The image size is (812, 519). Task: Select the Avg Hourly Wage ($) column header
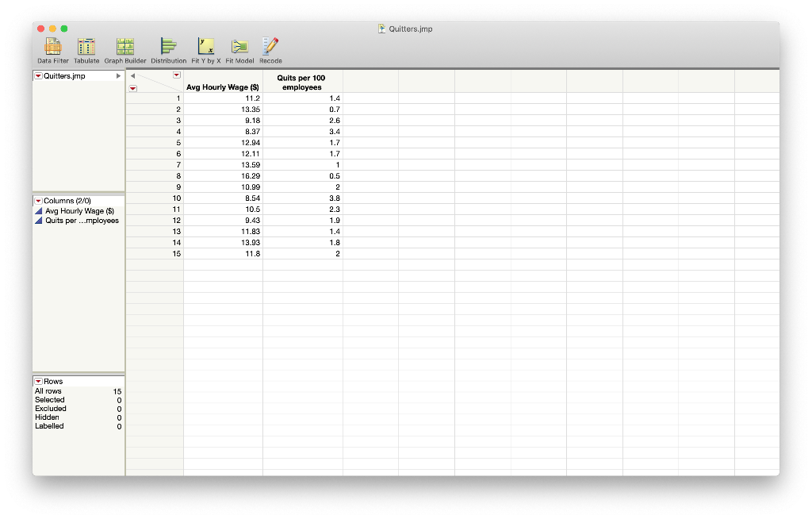[224, 87]
